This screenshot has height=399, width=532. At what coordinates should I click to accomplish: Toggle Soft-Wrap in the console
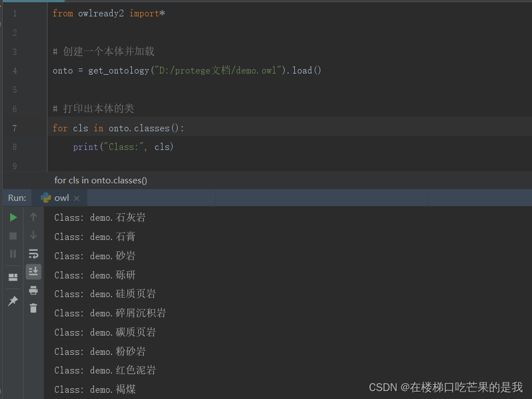pyautogui.click(x=33, y=254)
